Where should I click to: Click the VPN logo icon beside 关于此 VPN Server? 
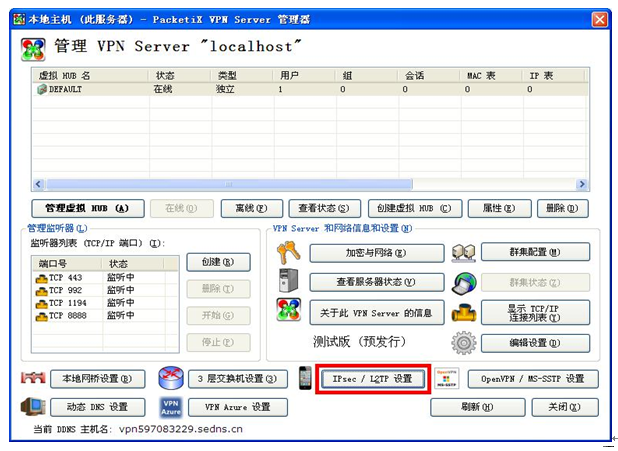289,309
